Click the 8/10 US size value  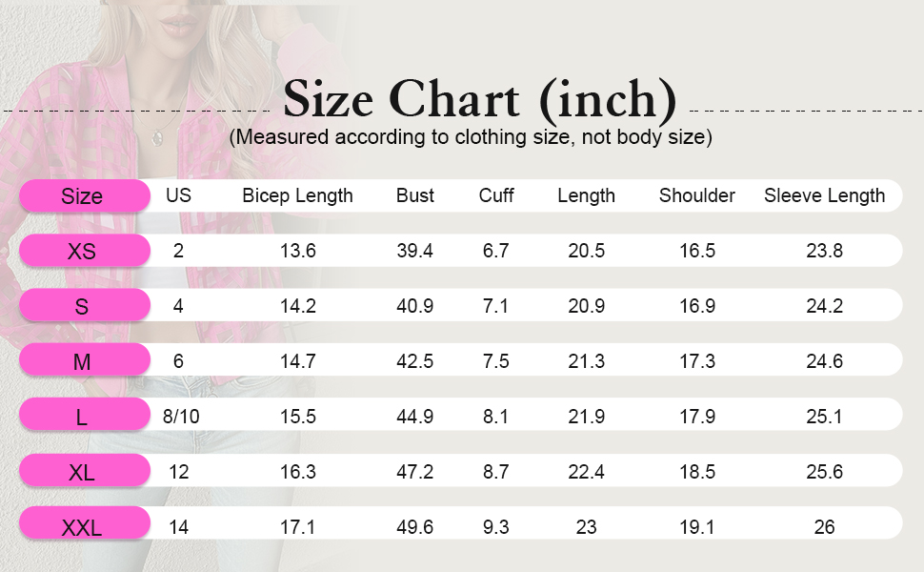181,417
